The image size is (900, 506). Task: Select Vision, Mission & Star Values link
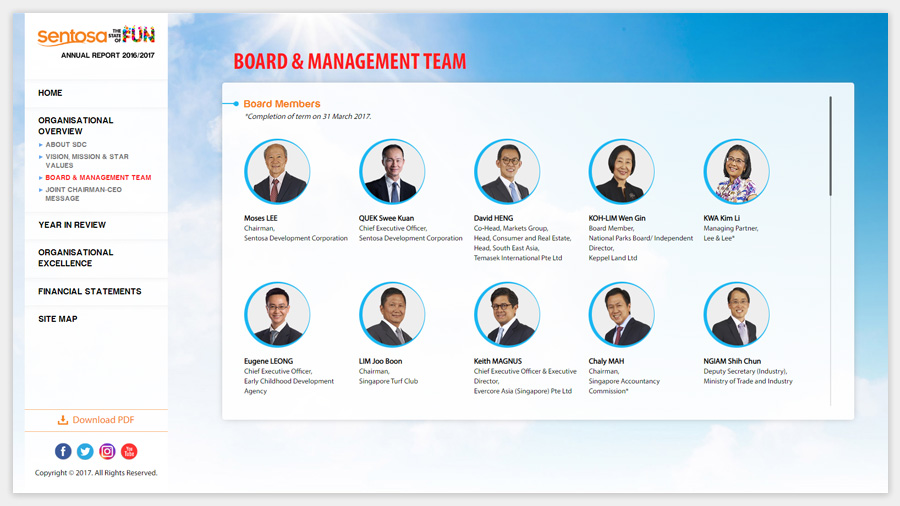coord(87,161)
